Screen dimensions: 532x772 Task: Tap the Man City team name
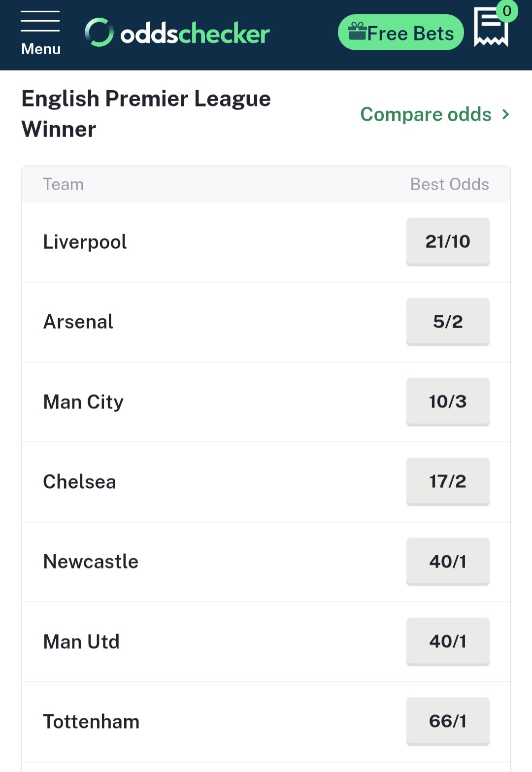pyautogui.click(x=83, y=402)
